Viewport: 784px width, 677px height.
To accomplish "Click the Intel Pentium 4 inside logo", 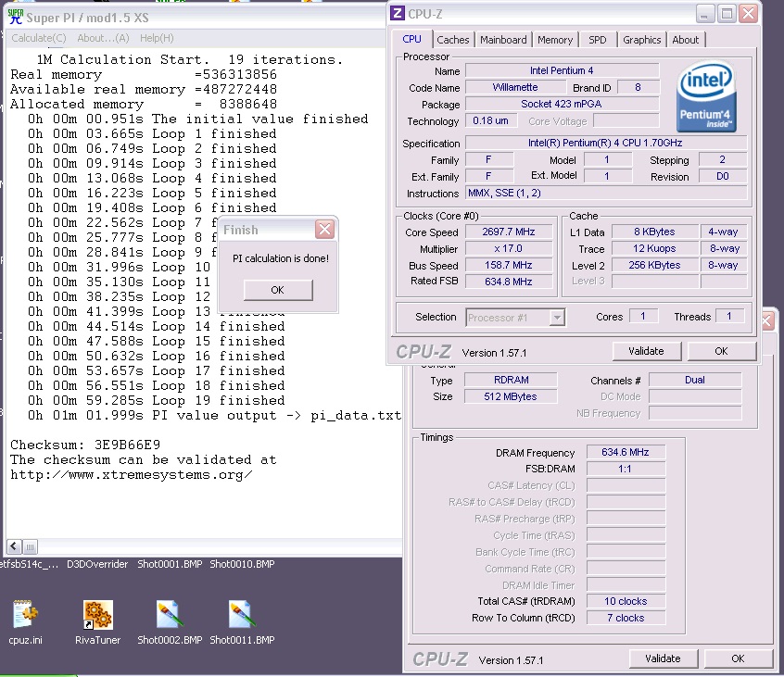I will click(706, 96).
